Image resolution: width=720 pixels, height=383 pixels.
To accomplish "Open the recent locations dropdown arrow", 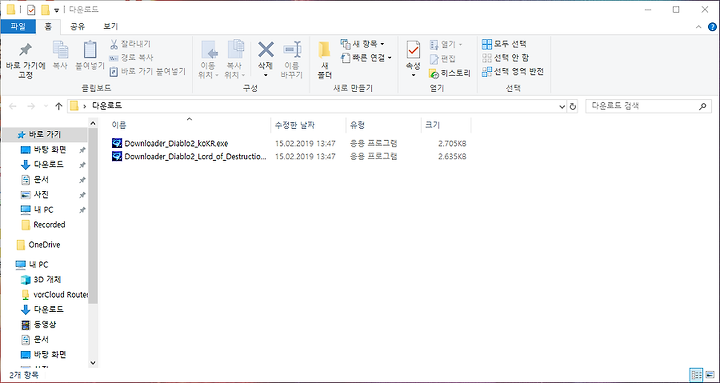I will (x=45, y=107).
